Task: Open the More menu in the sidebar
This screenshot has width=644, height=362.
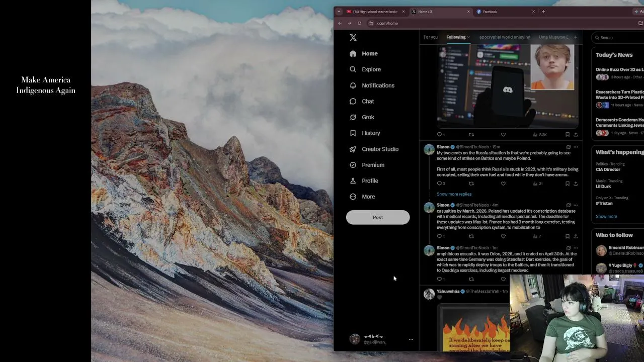Action: tap(362, 197)
